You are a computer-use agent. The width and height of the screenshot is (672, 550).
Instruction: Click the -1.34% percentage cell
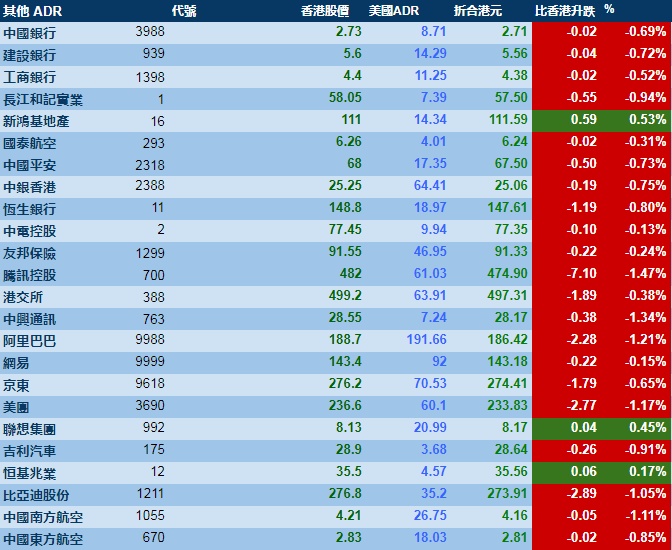pyautogui.click(x=645, y=317)
